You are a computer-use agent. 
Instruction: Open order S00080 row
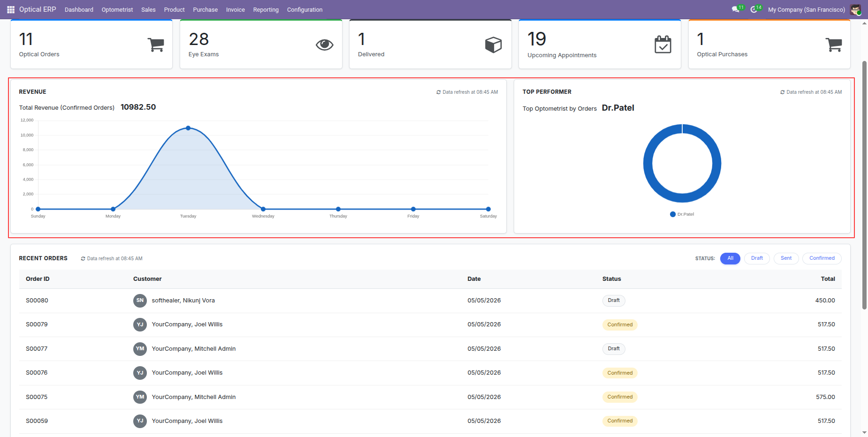pos(430,301)
